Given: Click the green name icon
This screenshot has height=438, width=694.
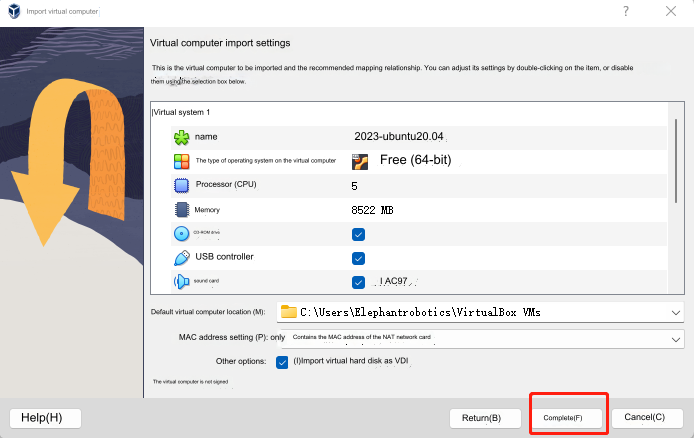Looking at the screenshot, I should click(x=181, y=137).
